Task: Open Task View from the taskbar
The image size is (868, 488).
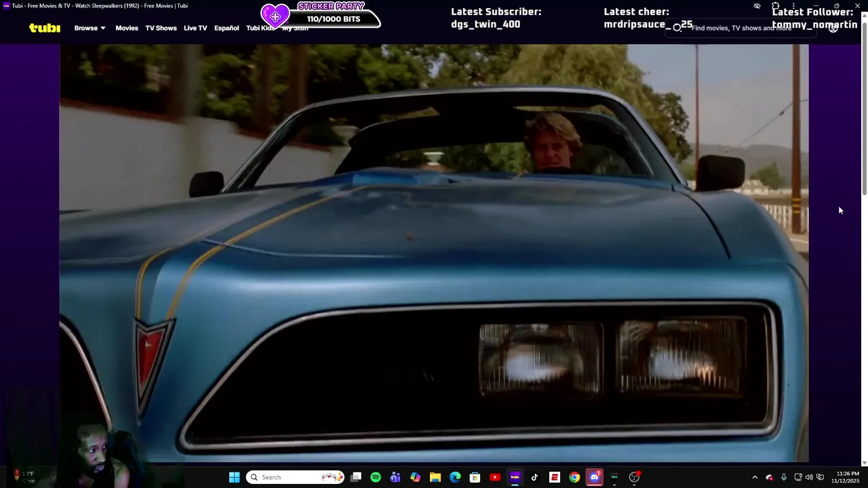Action: [x=356, y=477]
